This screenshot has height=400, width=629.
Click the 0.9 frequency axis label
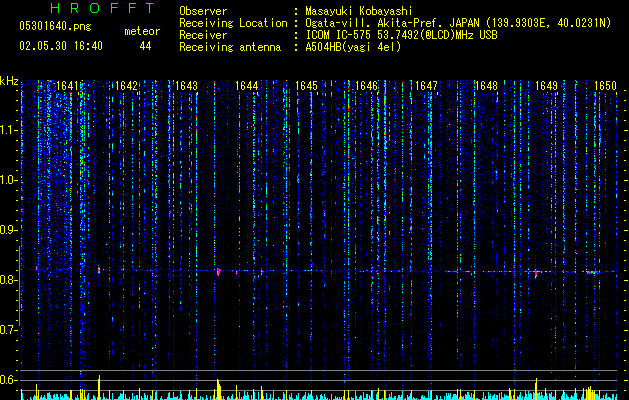click(9, 230)
